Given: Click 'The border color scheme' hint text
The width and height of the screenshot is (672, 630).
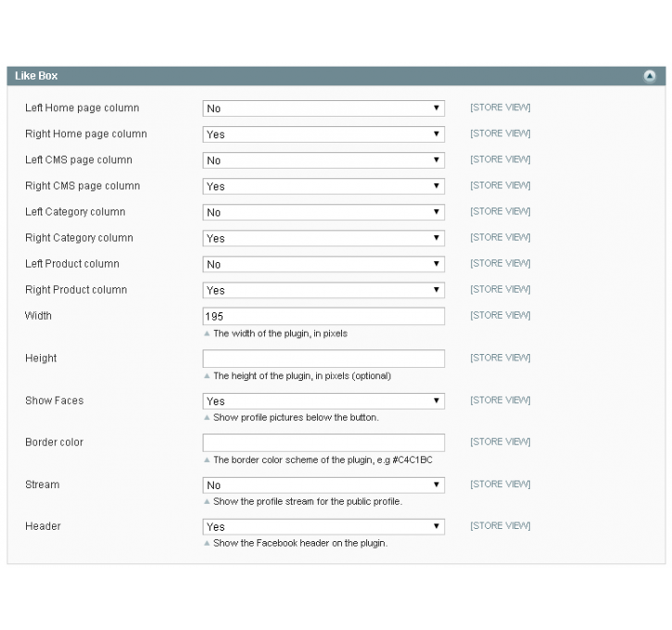Looking at the screenshot, I should [323, 460].
